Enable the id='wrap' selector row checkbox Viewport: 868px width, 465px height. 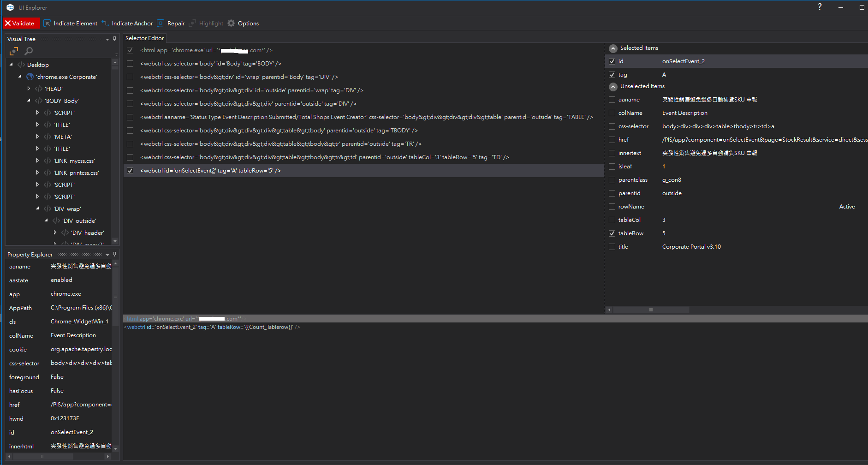coord(130,77)
